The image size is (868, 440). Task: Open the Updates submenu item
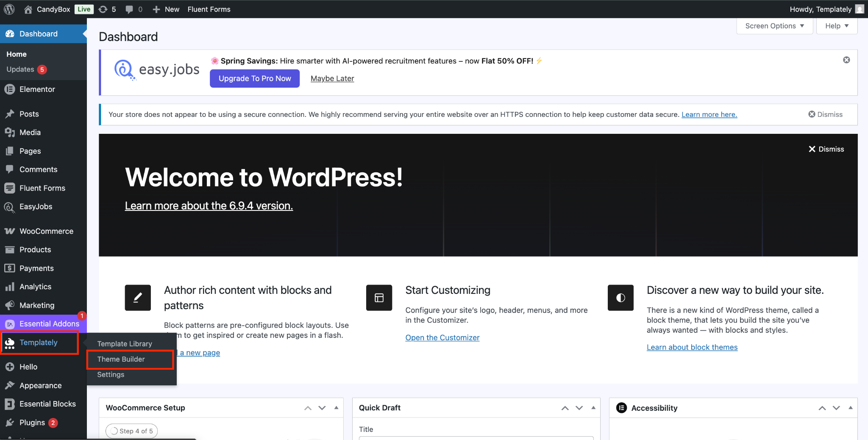(x=26, y=69)
